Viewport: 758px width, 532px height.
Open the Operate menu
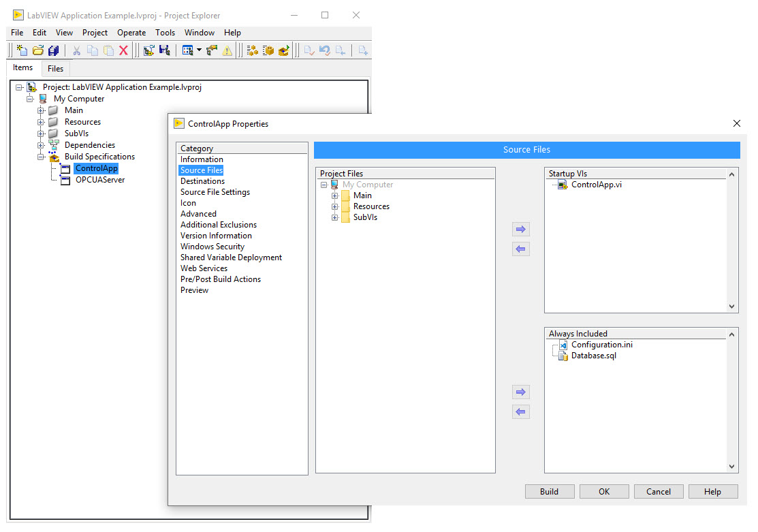coord(131,33)
